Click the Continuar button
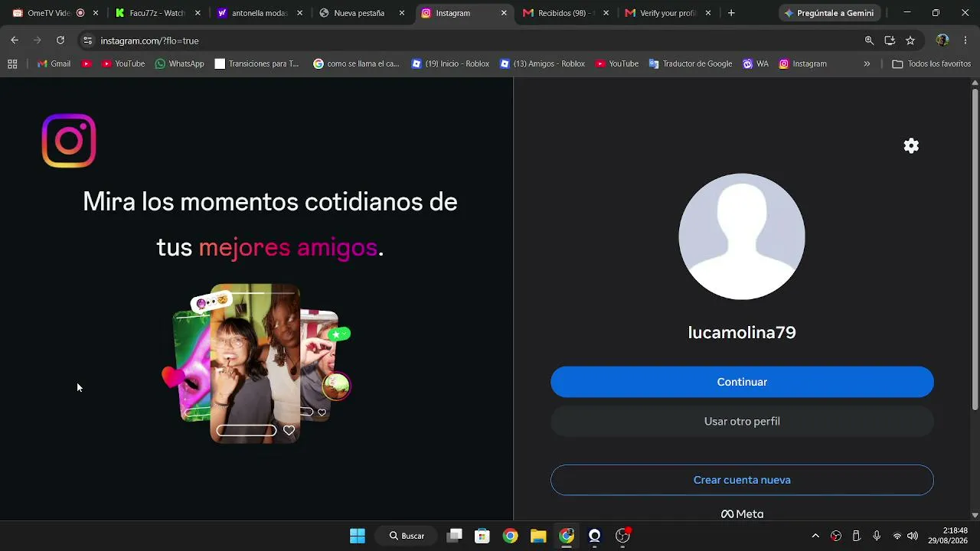This screenshot has width=980, height=551. (742, 382)
